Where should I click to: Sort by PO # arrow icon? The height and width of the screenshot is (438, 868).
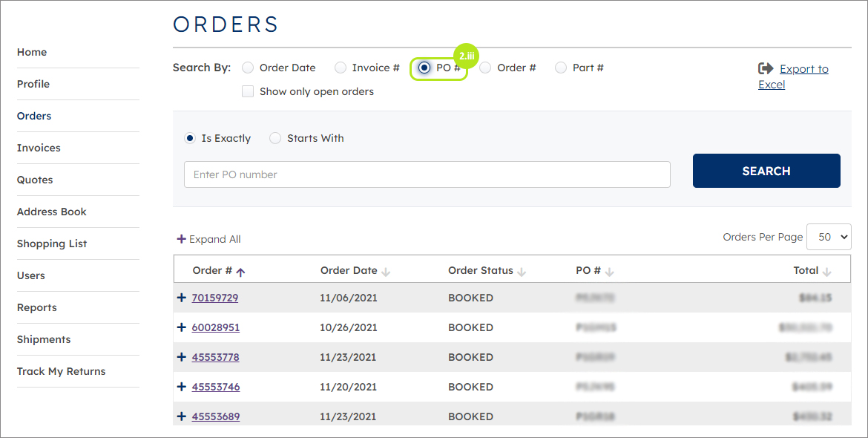point(610,272)
